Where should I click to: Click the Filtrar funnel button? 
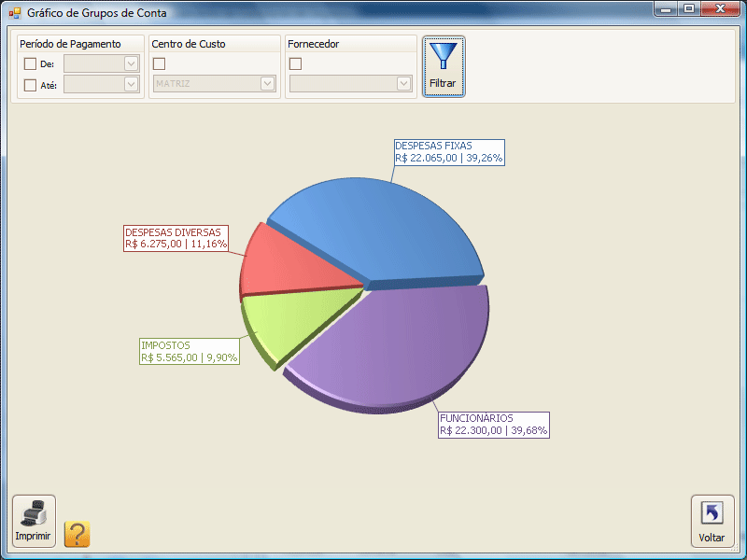[x=443, y=66]
